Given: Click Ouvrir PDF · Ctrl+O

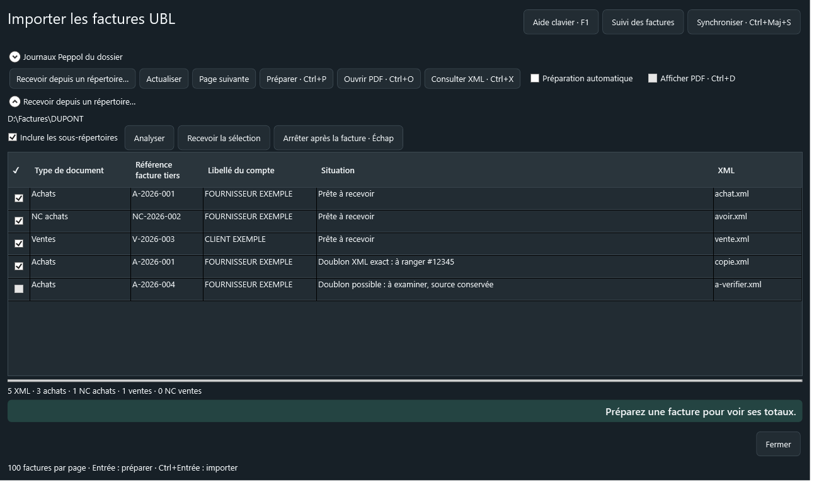Looking at the screenshot, I should pyautogui.click(x=379, y=79).
